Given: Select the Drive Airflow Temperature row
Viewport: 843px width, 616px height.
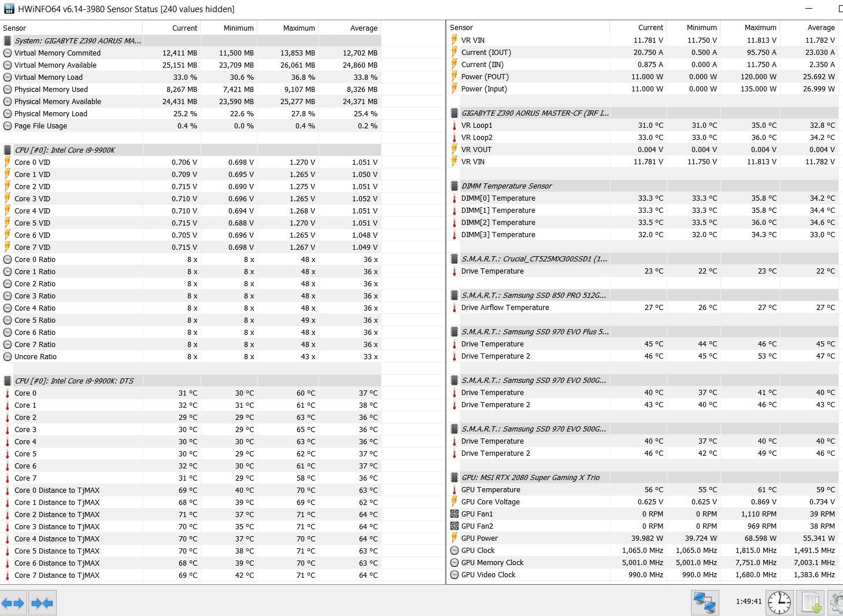Looking at the screenshot, I should [643, 307].
